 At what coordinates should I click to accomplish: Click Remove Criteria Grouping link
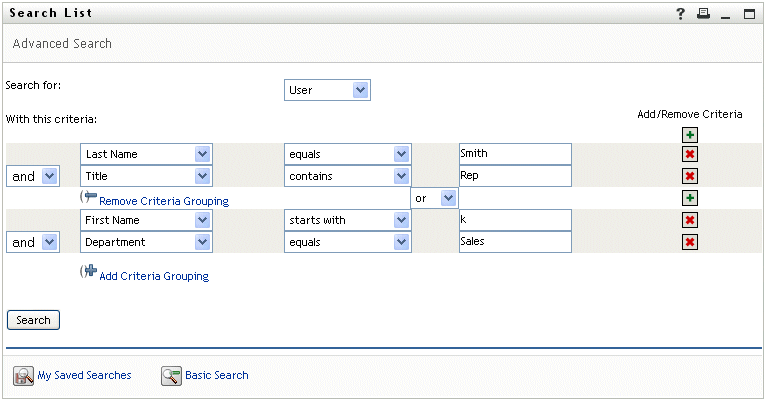click(x=163, y=201)
